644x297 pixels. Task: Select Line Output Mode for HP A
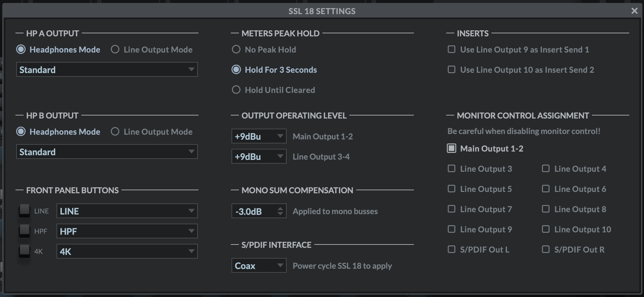click(115, 49)
